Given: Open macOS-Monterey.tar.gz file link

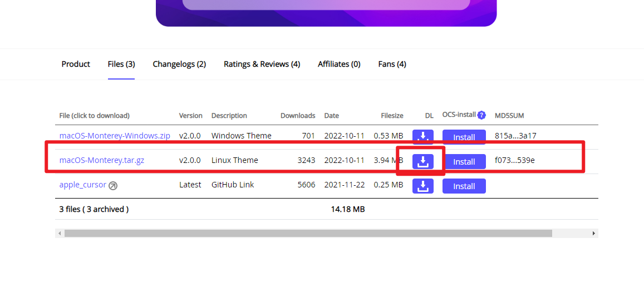Looking at the screenshot, I should [x=101, y=160].
